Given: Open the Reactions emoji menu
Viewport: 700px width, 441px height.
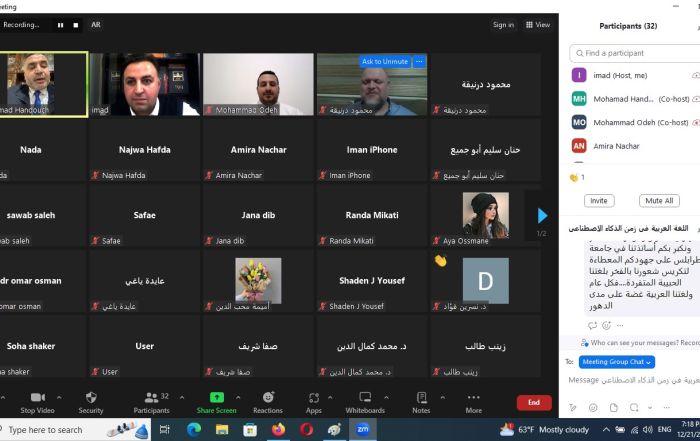Looking at the screenshot, I should click(267, 398).
